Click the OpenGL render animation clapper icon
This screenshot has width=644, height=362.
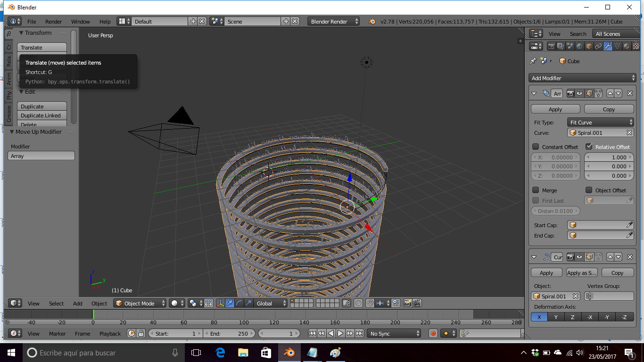click(x=417, y=303)
